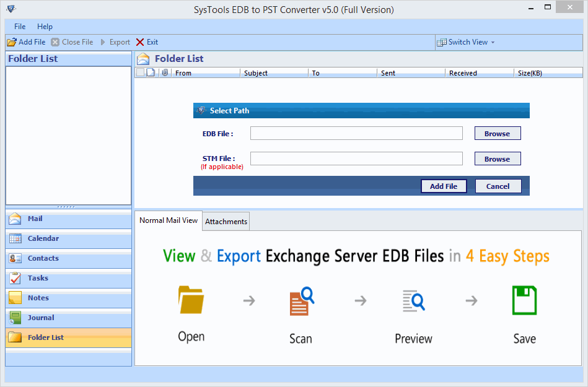Click the attachment paperclip column header
The width and height of the screenshot is (588, 387).
tap(165, 72)
